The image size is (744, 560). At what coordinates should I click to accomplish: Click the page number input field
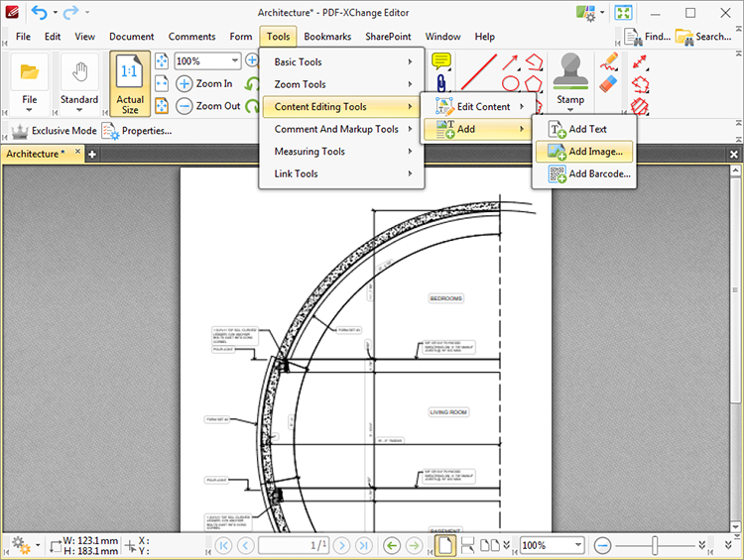293,545
